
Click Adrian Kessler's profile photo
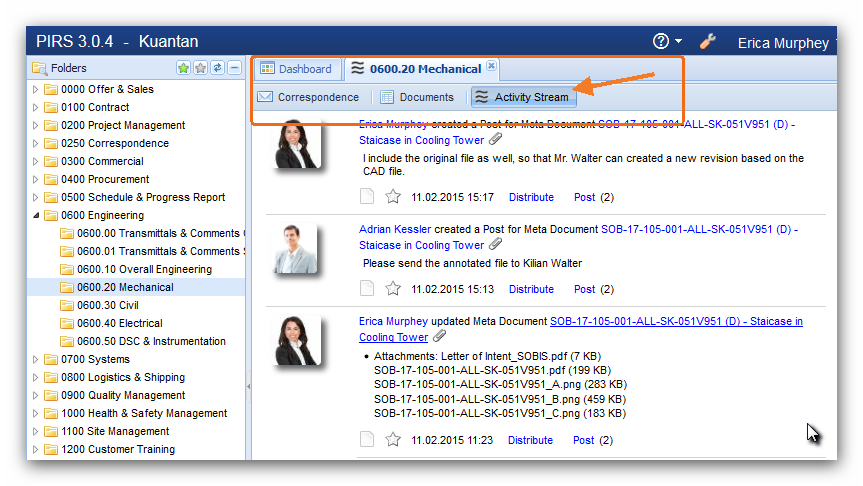[x=296, y=249]
